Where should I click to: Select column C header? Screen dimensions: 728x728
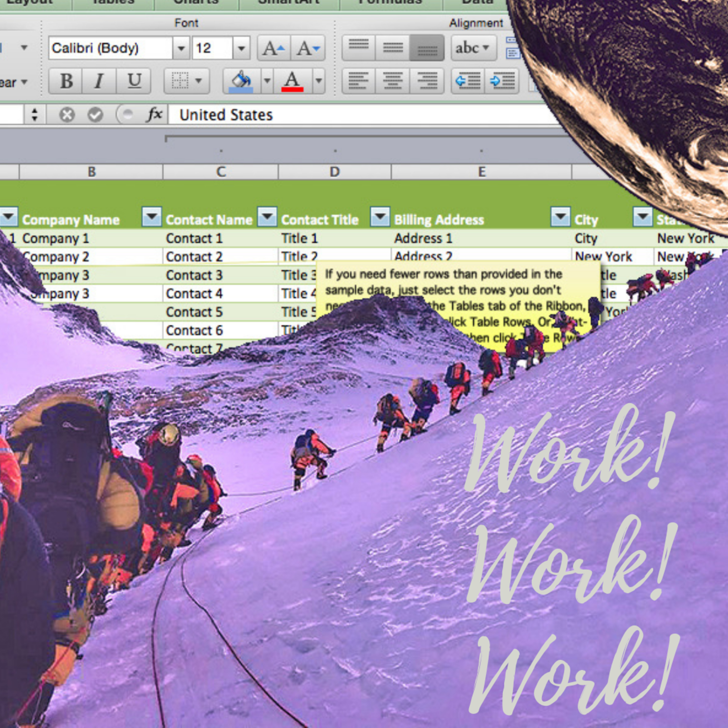coord(221,172)
